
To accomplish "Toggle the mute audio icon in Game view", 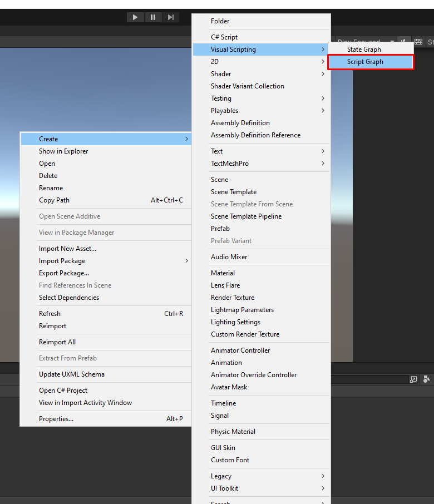I will click(x=405, y=41).
